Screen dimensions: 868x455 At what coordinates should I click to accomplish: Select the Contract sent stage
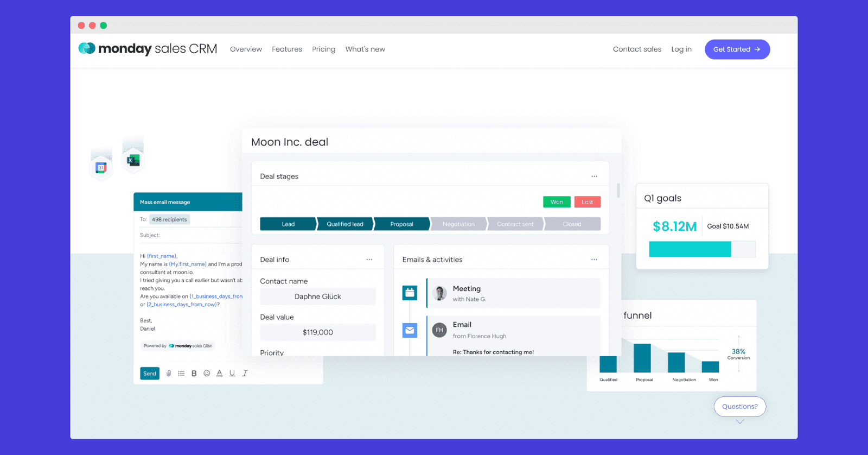[515, 224]
